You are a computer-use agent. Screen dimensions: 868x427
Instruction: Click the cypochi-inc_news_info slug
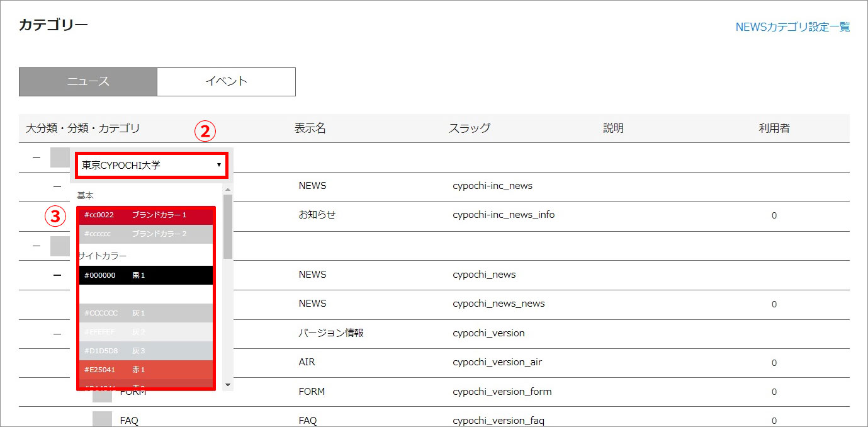[x=504, y=215]
